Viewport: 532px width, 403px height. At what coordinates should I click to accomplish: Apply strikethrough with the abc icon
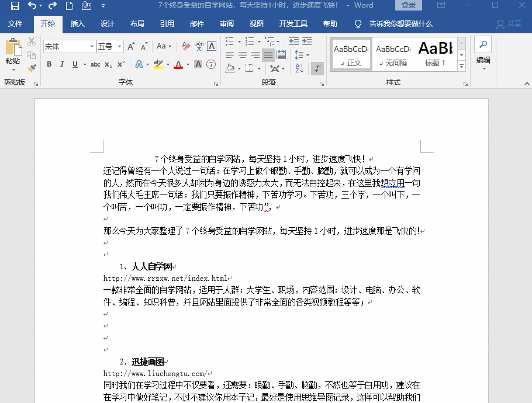click(x=95, y=65)
